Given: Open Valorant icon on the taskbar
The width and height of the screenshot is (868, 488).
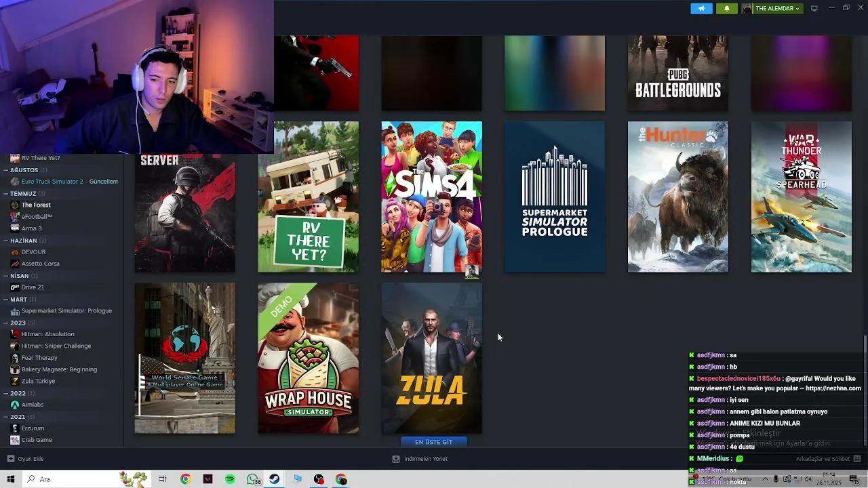Looking at the screenshot, I should [208, 479].
